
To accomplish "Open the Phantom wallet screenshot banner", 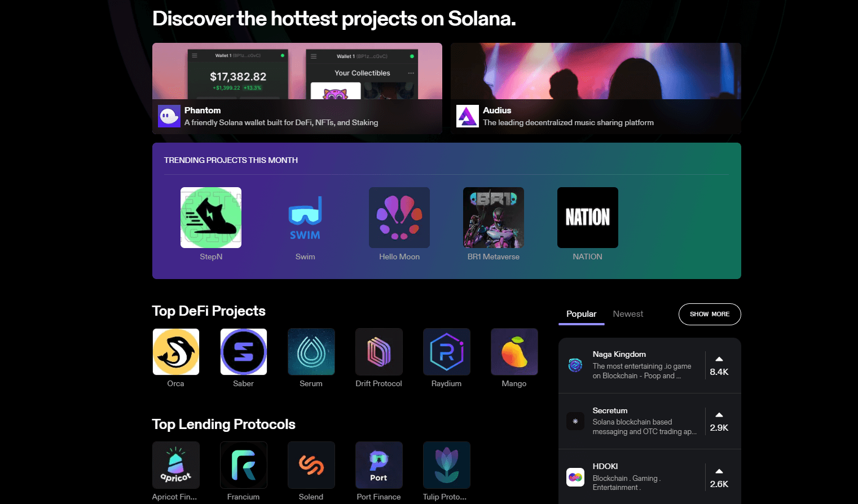I will tap(297, 71).
